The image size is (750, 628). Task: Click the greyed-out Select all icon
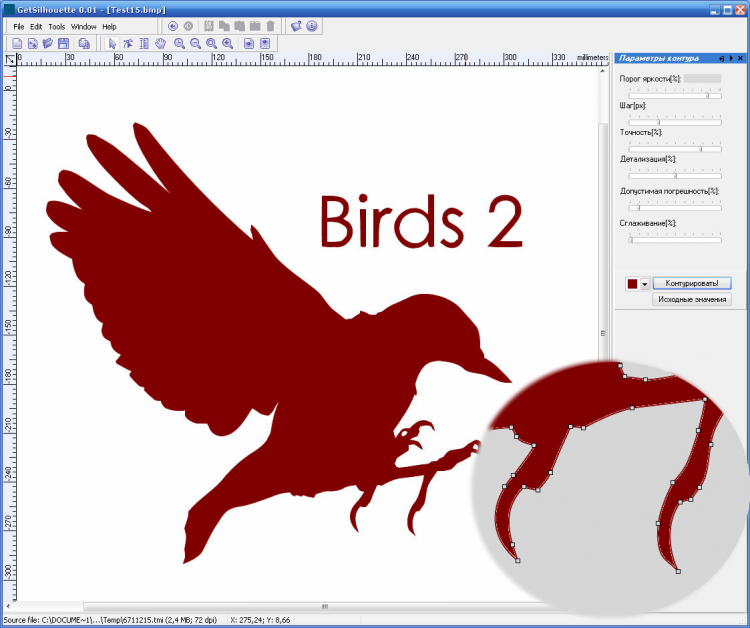point(209,26)
